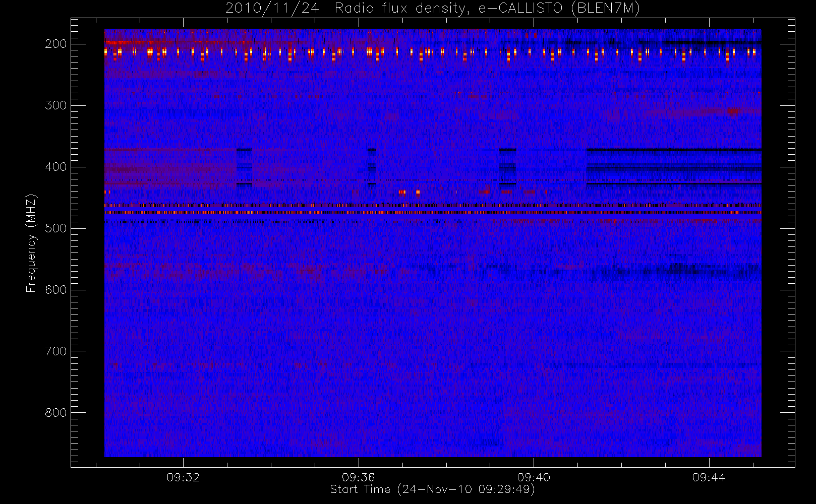Screen dimensions: 816x504
Task: Click the 09:36 time axis label
Action: pos(358,477)
